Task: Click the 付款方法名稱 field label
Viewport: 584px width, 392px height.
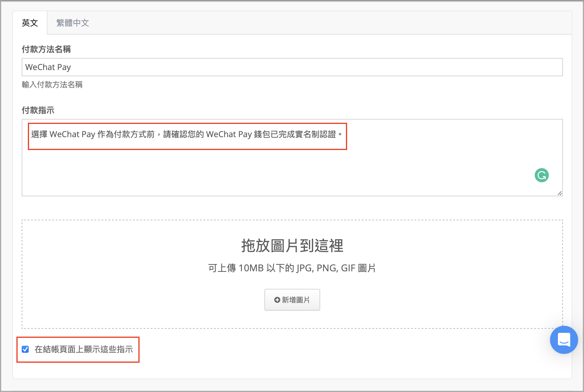Action: (x=46, y=49)
